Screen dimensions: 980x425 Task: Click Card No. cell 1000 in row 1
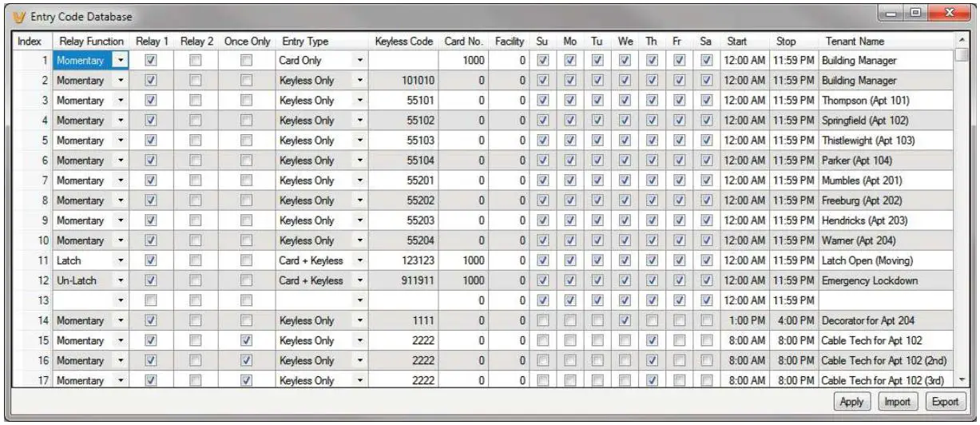(x=463, y=60)
